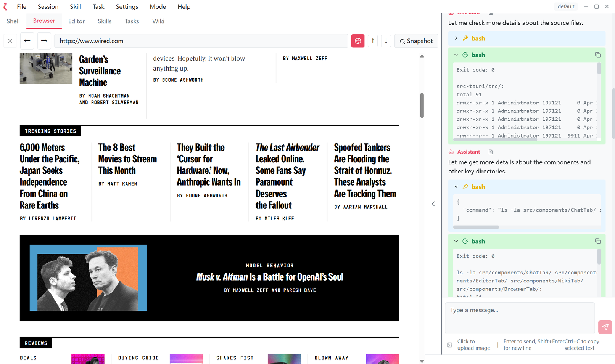Open the transcript icon beside the Assistant label
The width and height of the screenshot is (615, 364).
click(490, 152)
